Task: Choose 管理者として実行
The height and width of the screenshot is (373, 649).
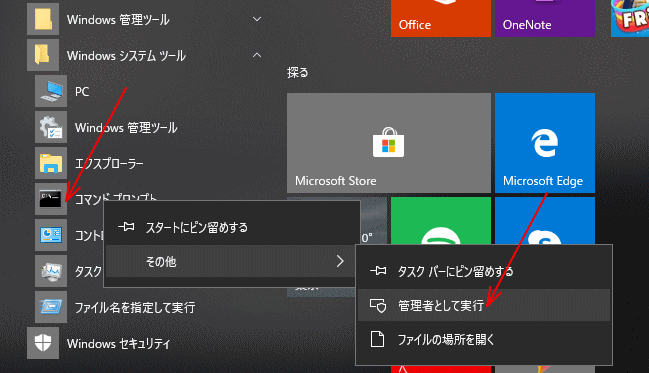Action: (x=484, y=306)
